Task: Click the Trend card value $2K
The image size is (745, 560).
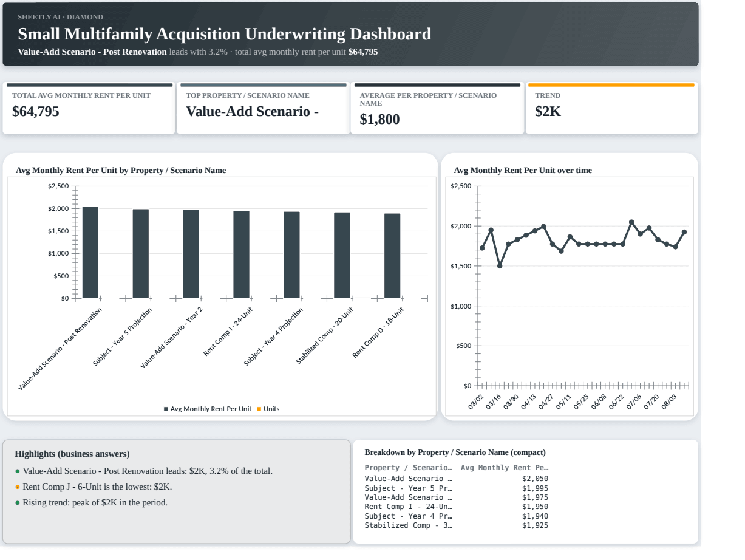Action: coord(548,111)
